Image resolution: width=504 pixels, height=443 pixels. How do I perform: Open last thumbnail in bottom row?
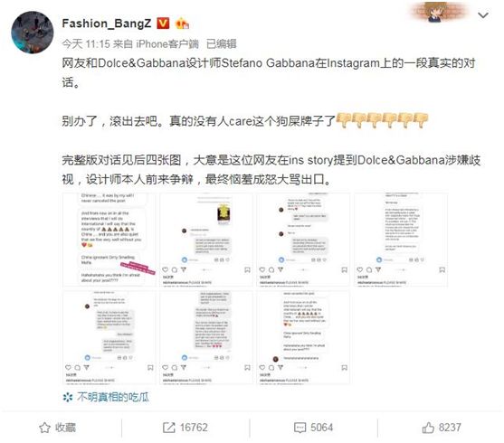303,337
